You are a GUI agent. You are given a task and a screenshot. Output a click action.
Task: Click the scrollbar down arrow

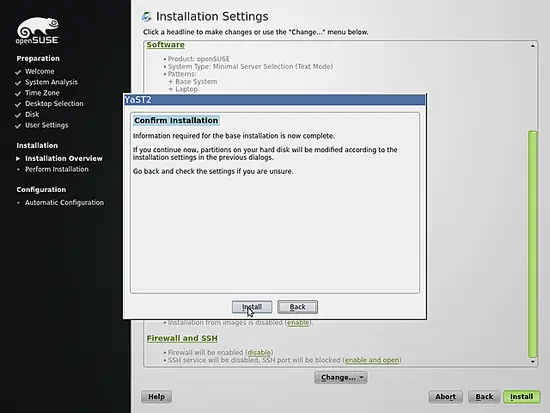[532, 362]
